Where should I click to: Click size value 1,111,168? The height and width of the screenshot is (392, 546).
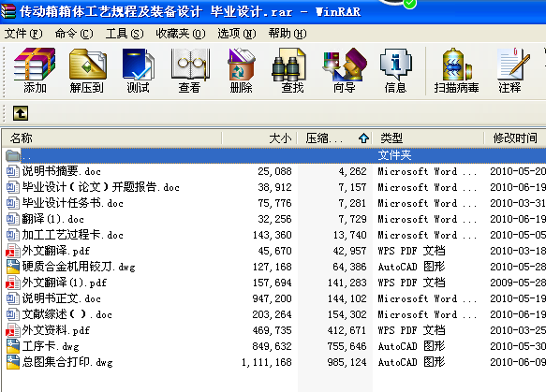pos(267,362)
